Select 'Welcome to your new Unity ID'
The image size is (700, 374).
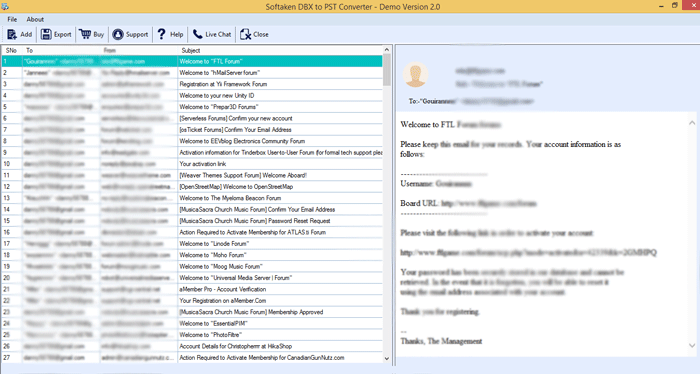coord(192,96)
